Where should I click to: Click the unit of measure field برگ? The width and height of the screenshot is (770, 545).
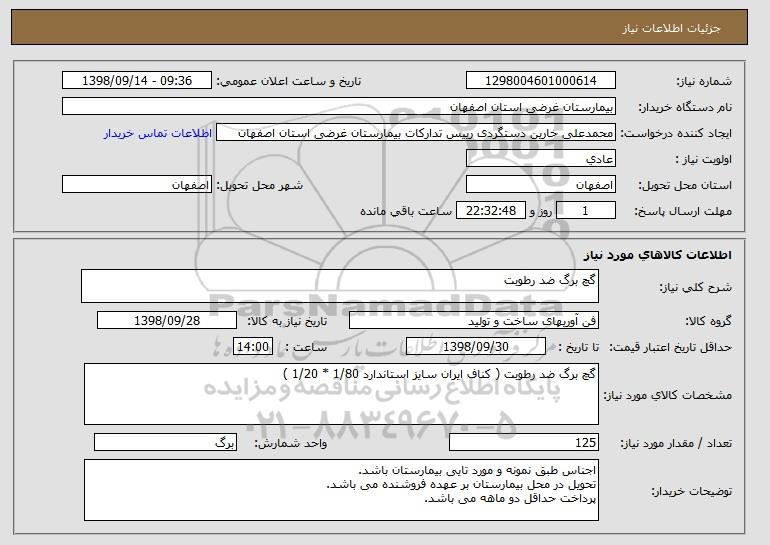coord(165,442)
